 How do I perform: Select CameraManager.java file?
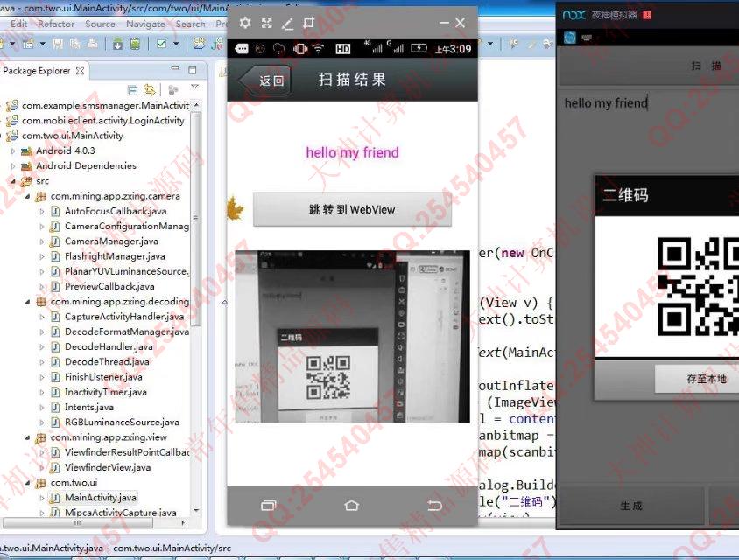click(111, 241)
